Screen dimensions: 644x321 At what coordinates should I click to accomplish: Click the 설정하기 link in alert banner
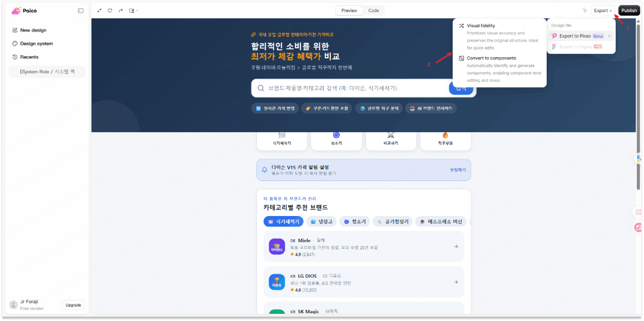point(458,170)
